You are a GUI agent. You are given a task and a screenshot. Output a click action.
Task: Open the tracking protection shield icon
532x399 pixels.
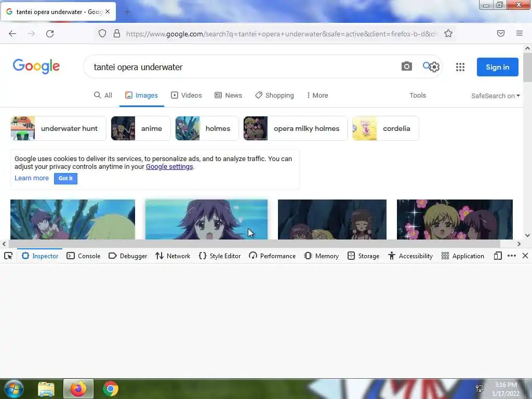(x=102, y=34)
